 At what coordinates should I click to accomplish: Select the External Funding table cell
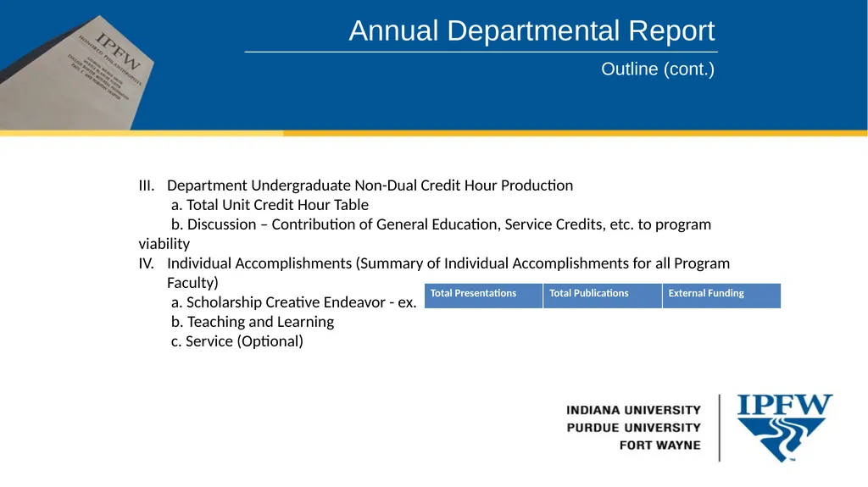pos(721,296)
